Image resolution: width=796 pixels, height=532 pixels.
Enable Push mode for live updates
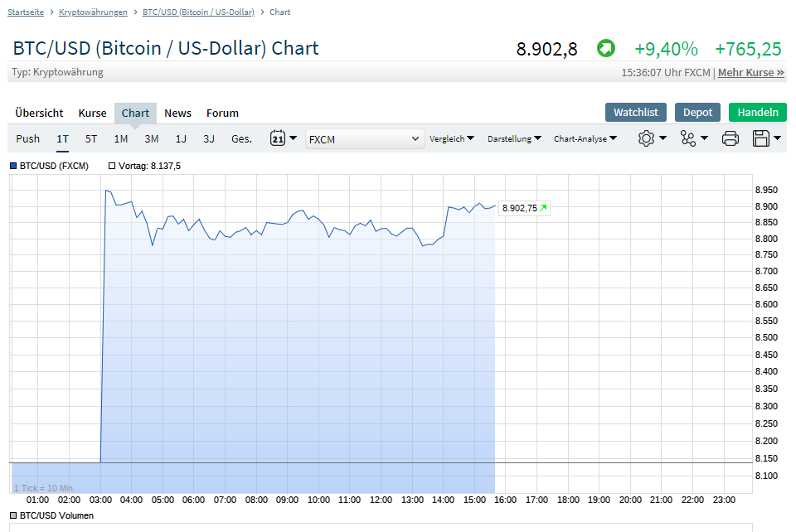[x=27, y=138]
